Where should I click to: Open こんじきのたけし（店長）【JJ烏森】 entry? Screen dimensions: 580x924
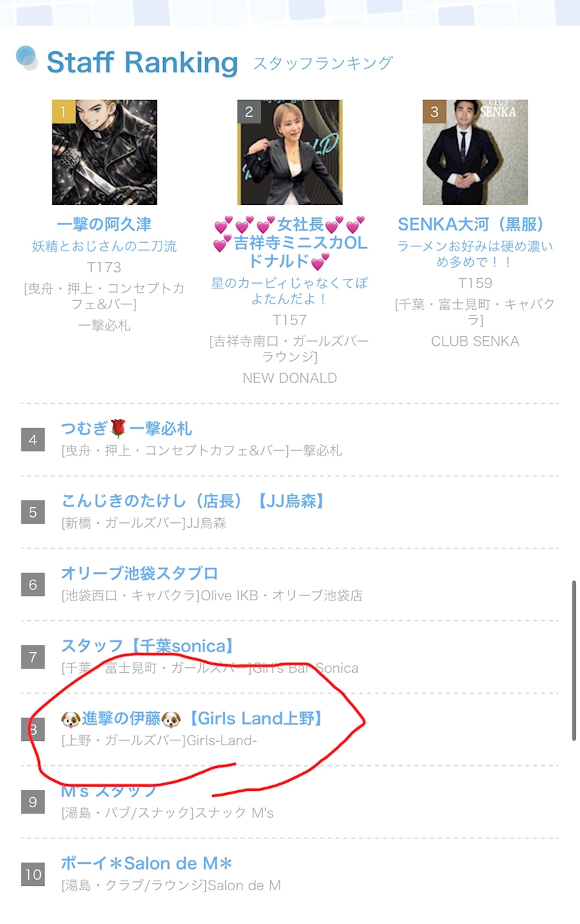click(x=193, y=501)
